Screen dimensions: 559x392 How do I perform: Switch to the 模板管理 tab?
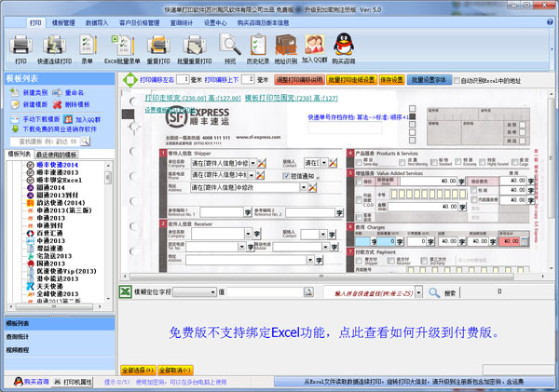point(63,22)
